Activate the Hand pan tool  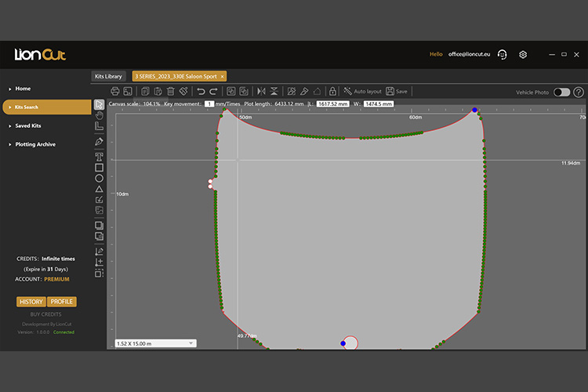[x=99, y=114]
